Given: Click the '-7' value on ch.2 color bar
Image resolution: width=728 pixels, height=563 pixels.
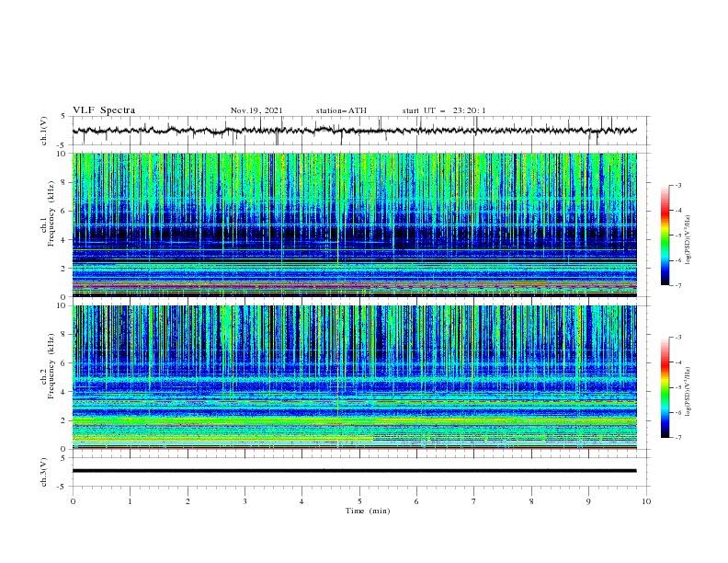Looking at the screenshot, I should (677, 437).
